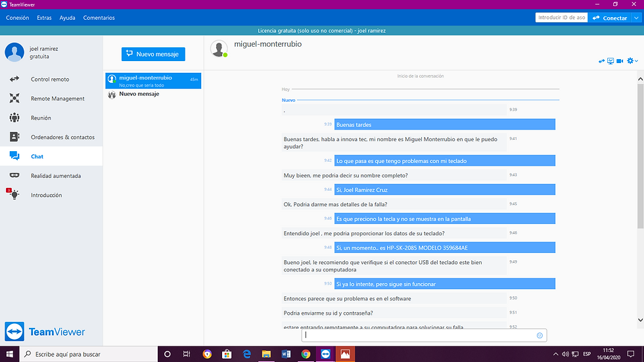Click the Windows search box on taskbar
Screen dimensions: 644x362
tap(89, 354)
